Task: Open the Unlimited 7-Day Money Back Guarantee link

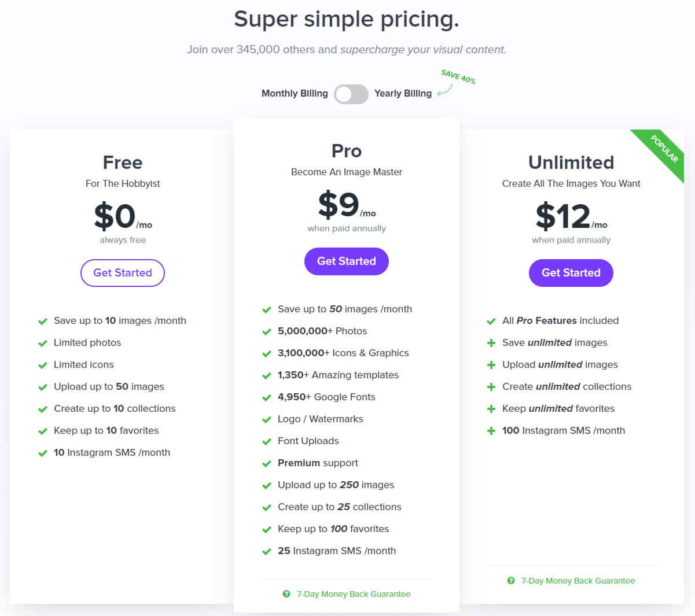Action: click(578, 581)
